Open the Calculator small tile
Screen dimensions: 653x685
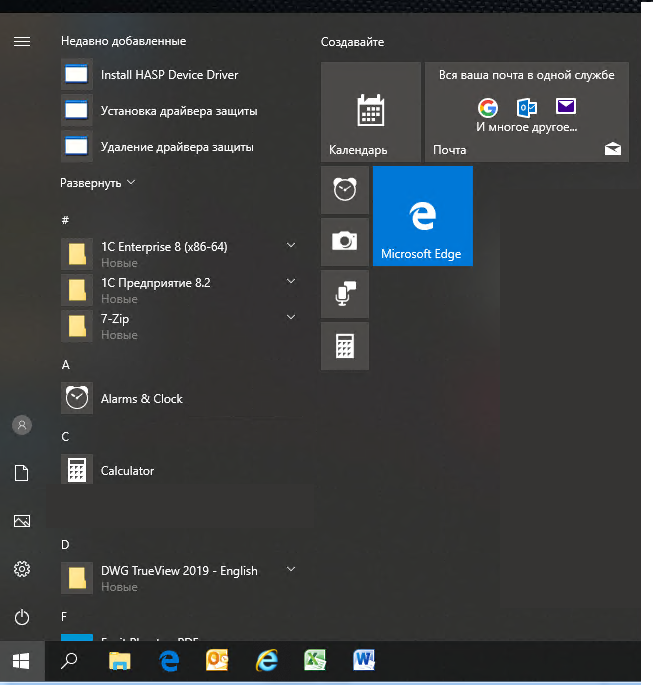[x=345, y=346]
